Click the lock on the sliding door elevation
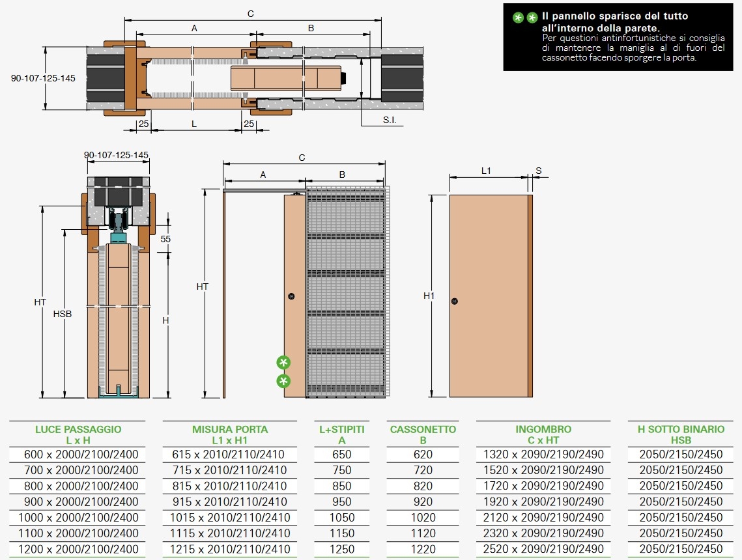The image size is (742, 560). point(291,296)
